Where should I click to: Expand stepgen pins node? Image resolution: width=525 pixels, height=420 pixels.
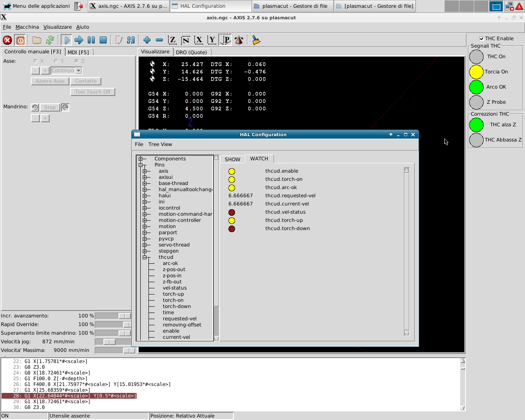tap(144, 251)
